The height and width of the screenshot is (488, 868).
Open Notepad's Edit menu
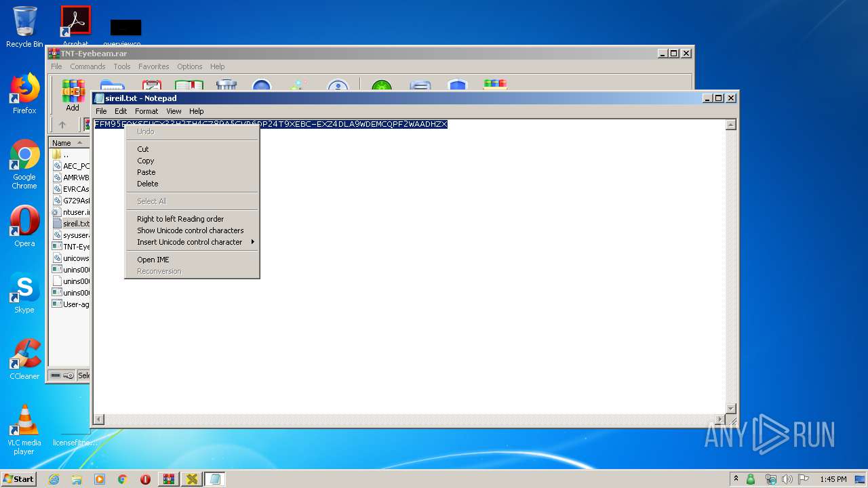[x=121, y=111]
